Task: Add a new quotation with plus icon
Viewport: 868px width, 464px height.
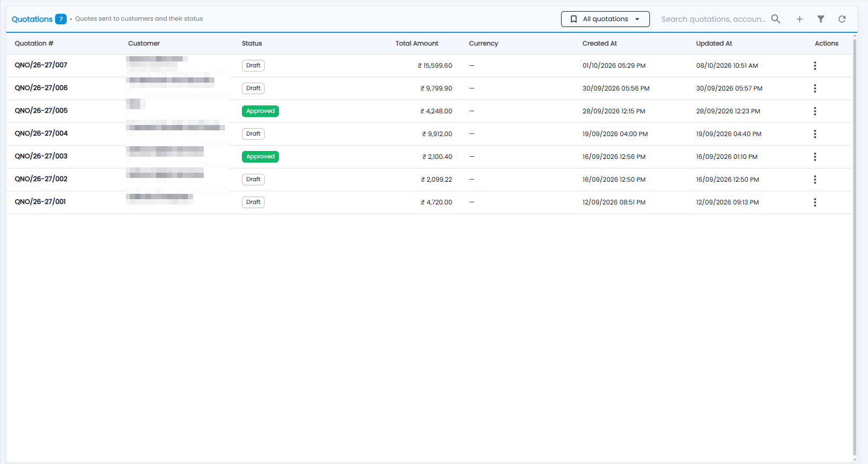Action: (800, 19)
